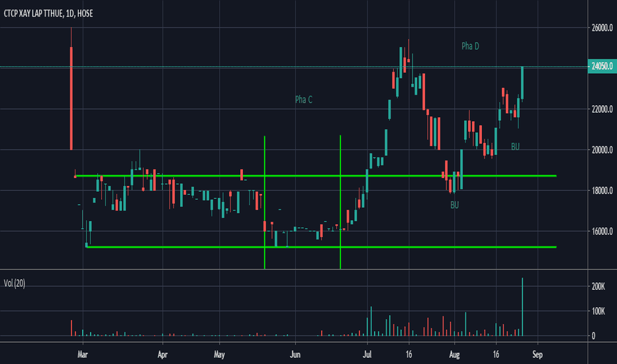Click the 16000.0 price axis label

602,231
